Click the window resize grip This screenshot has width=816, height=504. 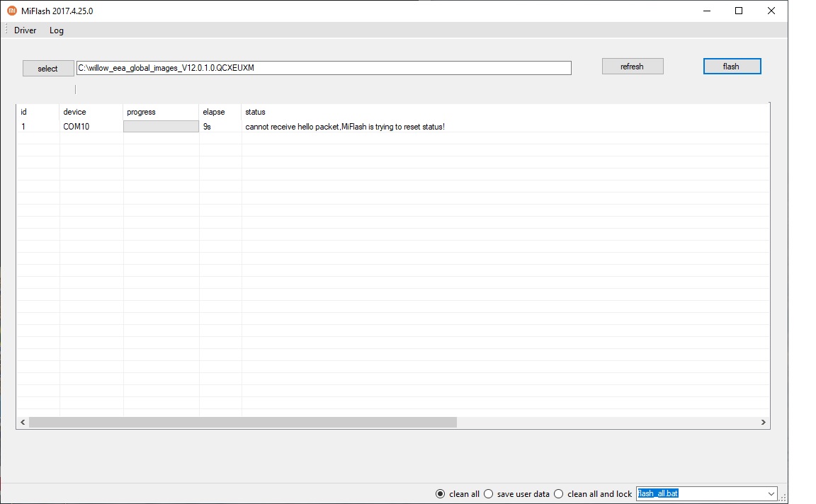coord(783,498)
